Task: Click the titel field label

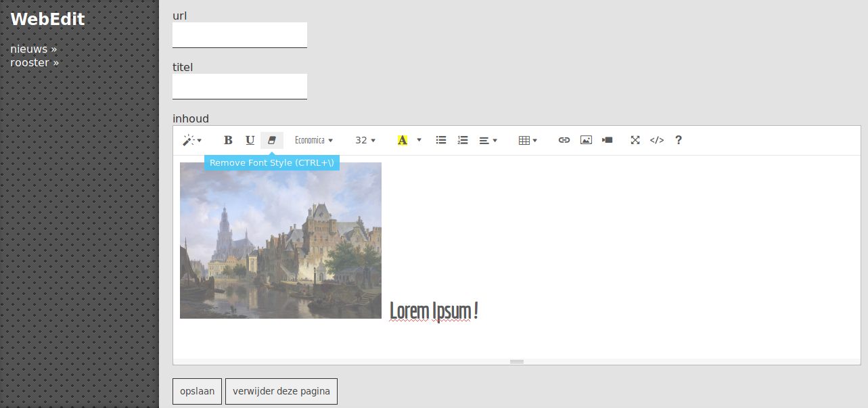Action: [183, 67]
